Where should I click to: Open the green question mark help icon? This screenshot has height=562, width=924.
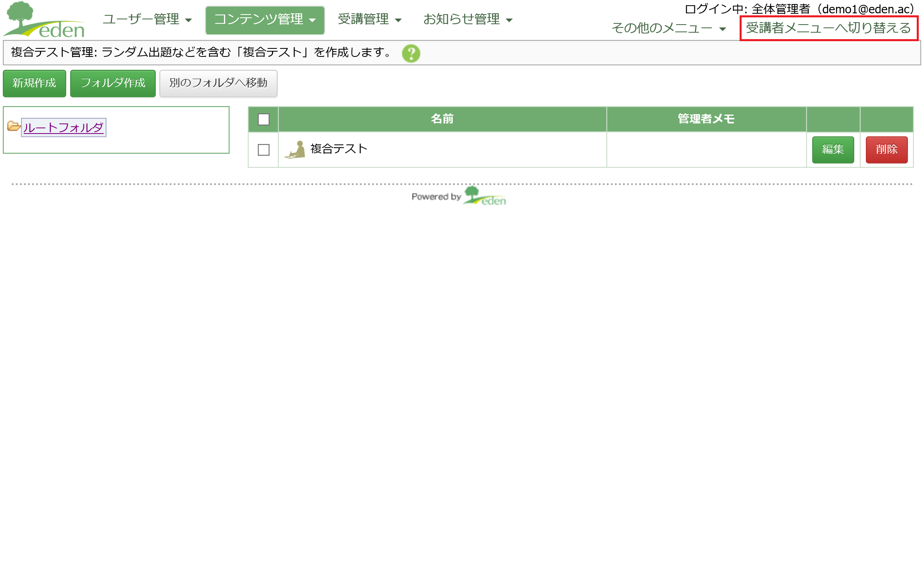tap(411, 53)
